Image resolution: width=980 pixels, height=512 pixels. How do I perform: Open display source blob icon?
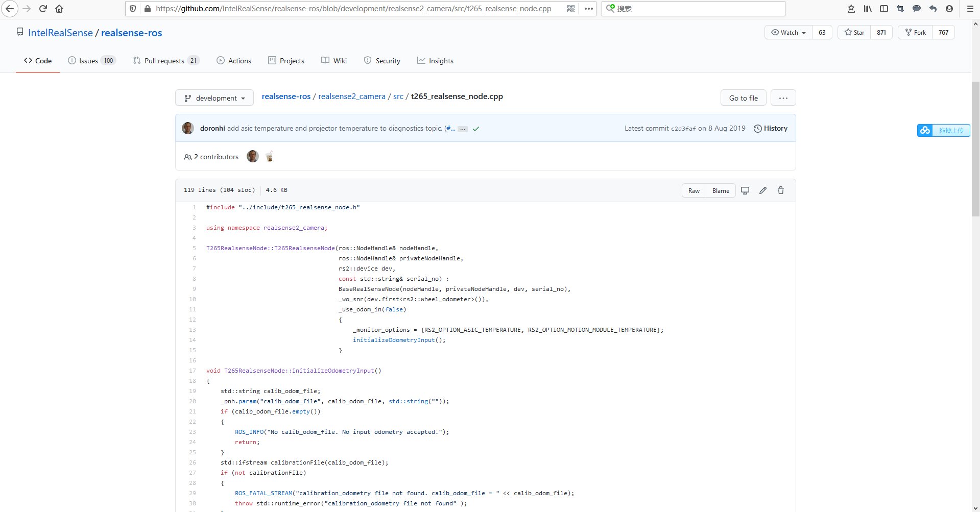(745, 190)
